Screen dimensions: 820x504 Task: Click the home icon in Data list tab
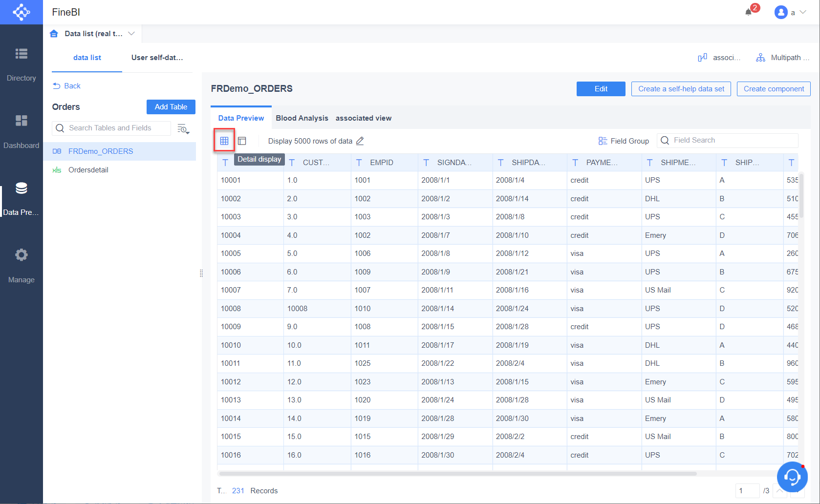pos(54,34)
